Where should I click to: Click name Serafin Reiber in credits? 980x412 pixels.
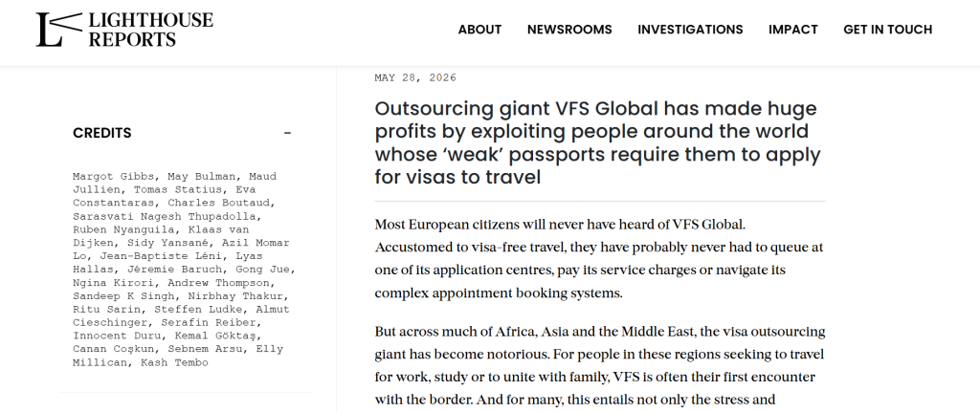[208, 323]
